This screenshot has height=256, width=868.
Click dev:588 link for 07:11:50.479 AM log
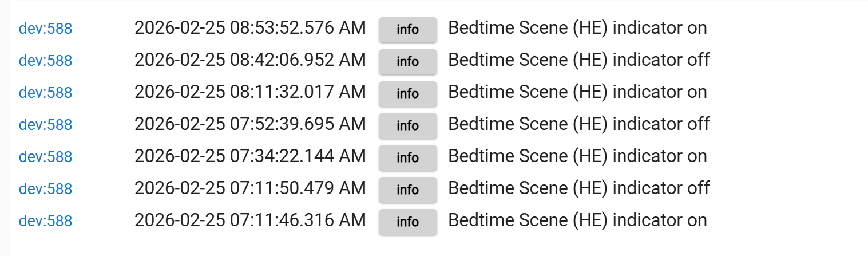45,189
